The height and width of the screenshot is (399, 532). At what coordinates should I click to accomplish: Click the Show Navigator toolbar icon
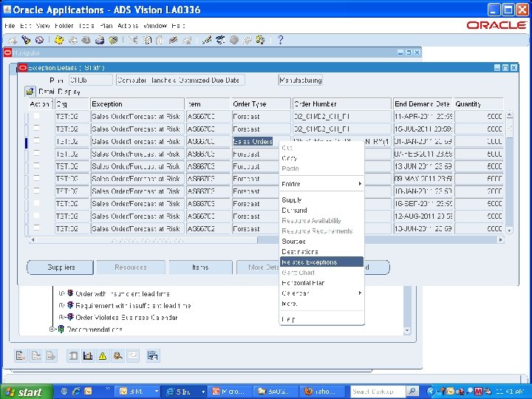39,41
